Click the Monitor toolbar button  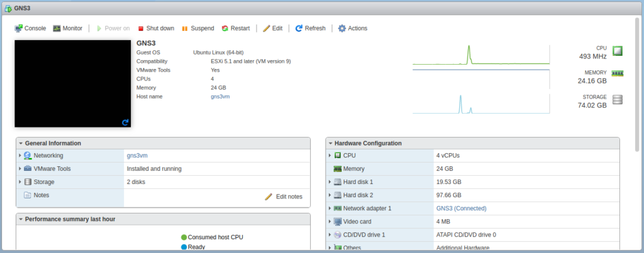click(68, 28)
